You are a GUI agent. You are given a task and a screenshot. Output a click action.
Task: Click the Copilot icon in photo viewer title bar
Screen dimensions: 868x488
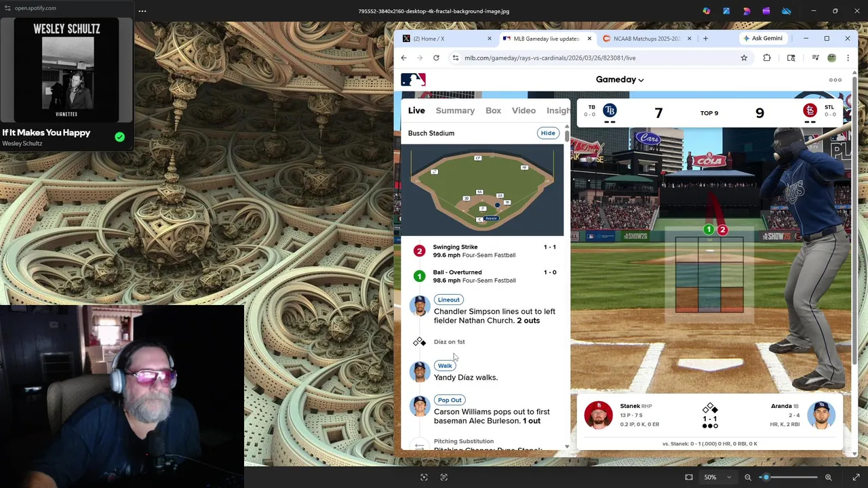(707, 11)
